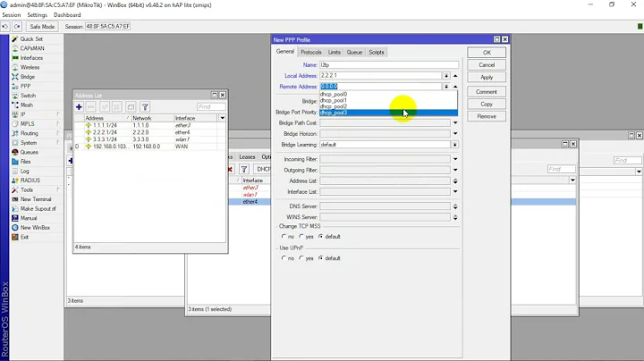Open PPP section in sidebar
Image resolution: width=644 pixels, height=361 pixels.
25,86
